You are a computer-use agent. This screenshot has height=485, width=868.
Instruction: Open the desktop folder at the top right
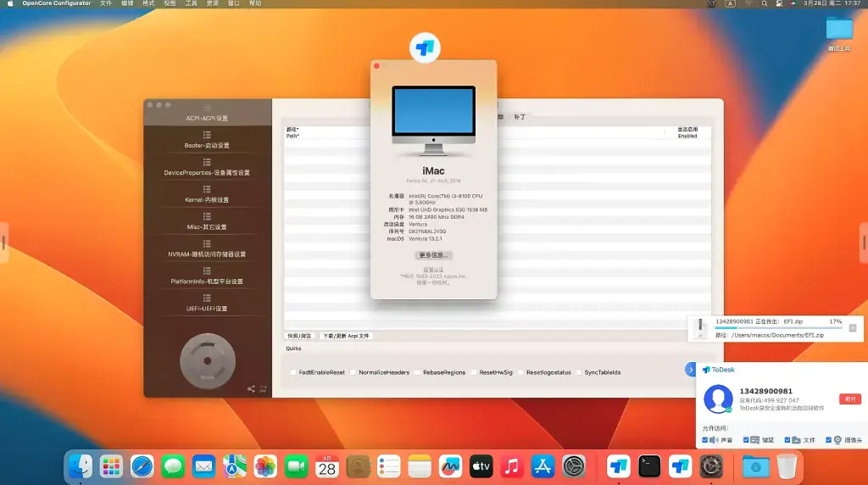(839, 29)
